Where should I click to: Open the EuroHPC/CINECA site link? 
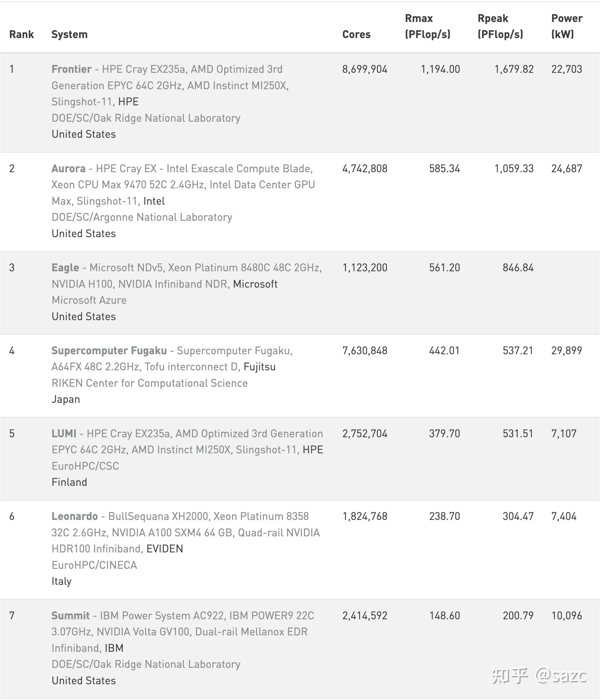(x=94, y=565)
